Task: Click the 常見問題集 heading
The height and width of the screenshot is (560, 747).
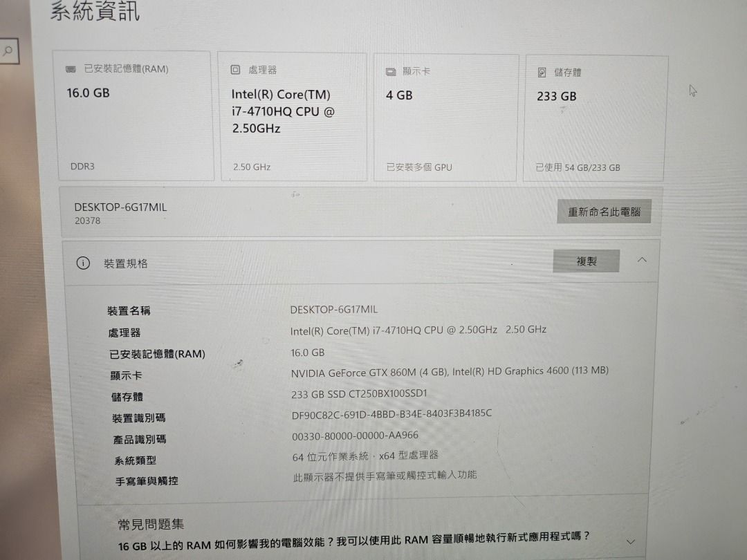Action: (151, 524)
